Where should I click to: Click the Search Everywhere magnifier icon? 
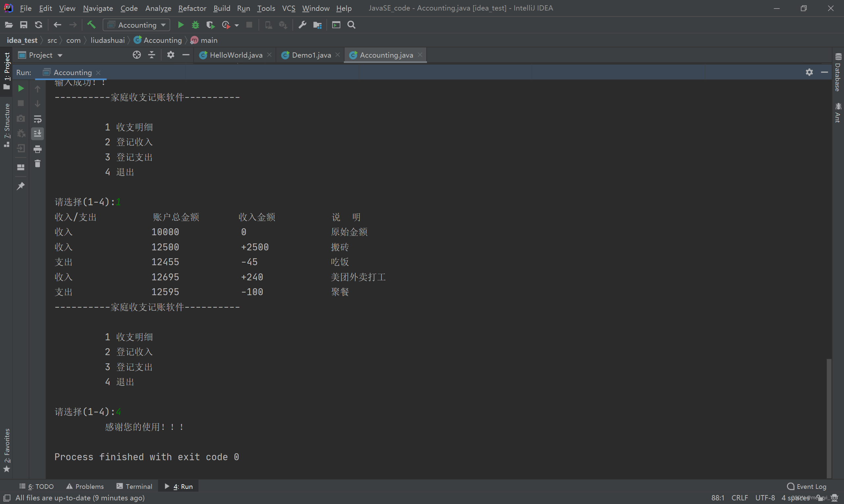[x=351, y=25]
